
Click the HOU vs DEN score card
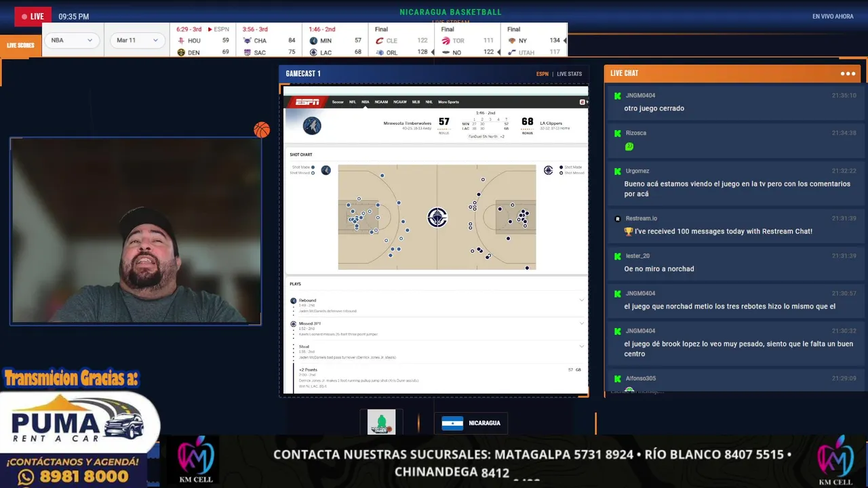click(202, 41)
